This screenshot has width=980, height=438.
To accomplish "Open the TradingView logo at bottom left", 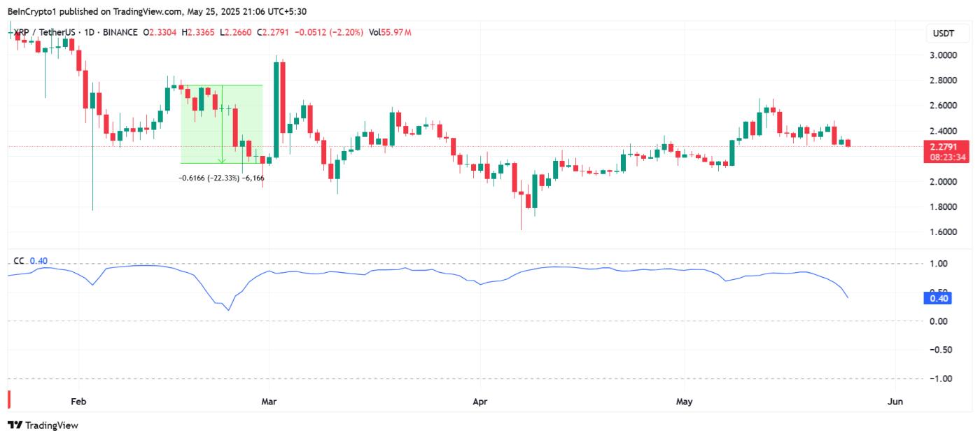I will (38, 425).
